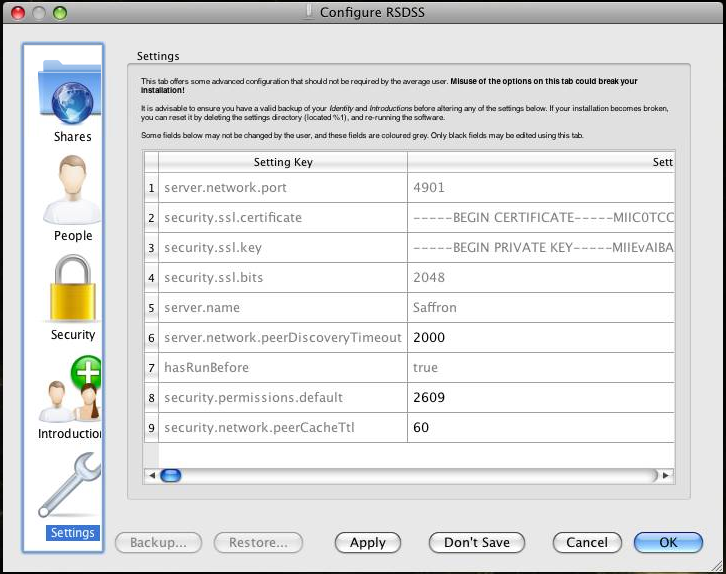Click the horizontal scrollbar thumb
The height and width of the screenshot is (574, 726).
(171, 476)
